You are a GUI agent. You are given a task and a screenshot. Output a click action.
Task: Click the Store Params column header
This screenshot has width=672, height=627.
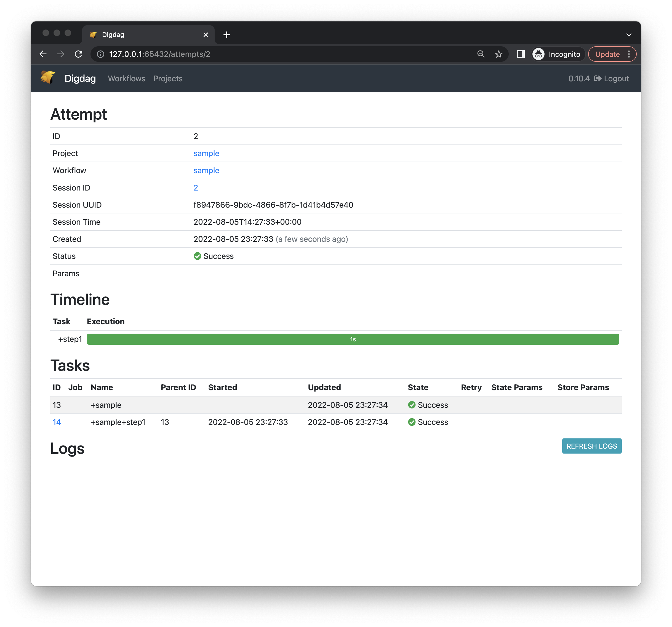point(583,387)
